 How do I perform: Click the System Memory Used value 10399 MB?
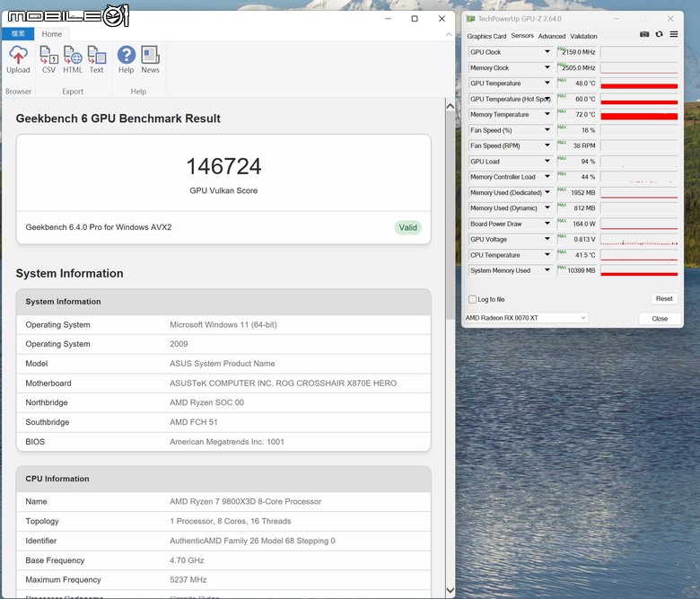tap(582, 270)
